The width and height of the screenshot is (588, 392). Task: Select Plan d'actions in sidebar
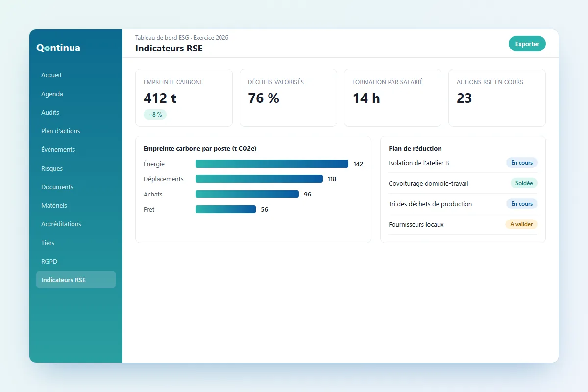(76, 131)
